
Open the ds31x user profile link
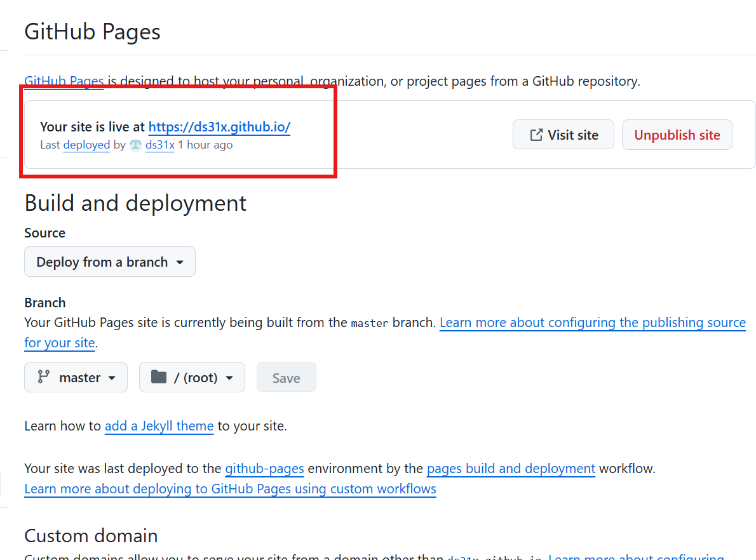click(x=160, y=145)
